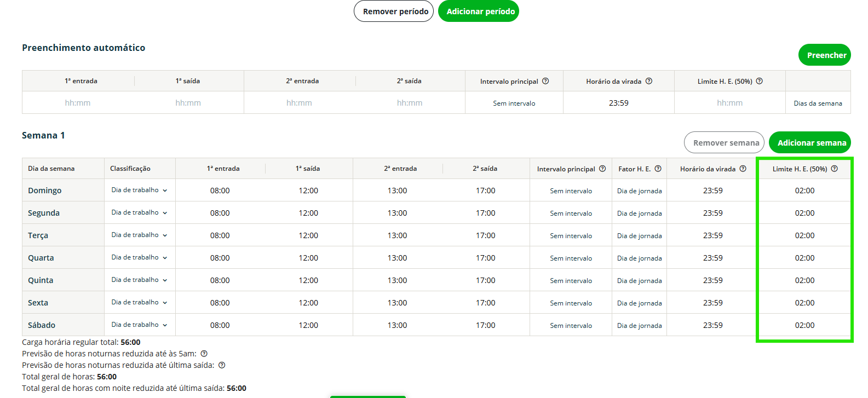
Task: Click help icon for night hours until última saída
Action: tap(222, 365)
